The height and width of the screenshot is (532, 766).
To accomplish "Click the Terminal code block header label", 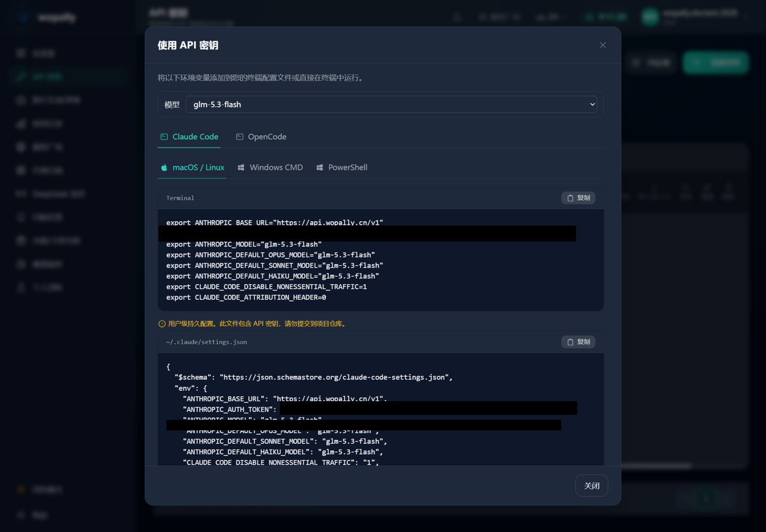I will pos(180,198).
